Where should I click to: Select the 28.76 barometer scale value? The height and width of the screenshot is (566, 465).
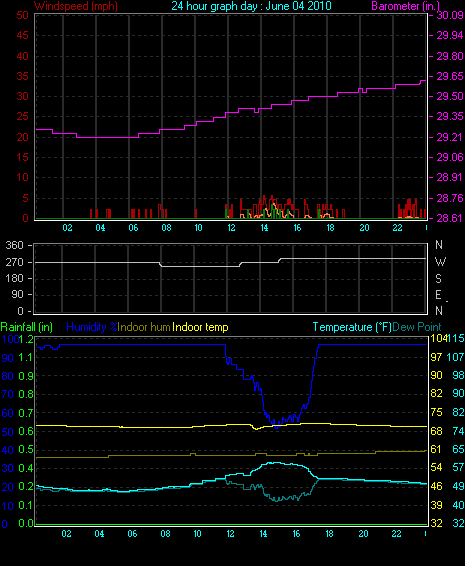click(450, 198)
